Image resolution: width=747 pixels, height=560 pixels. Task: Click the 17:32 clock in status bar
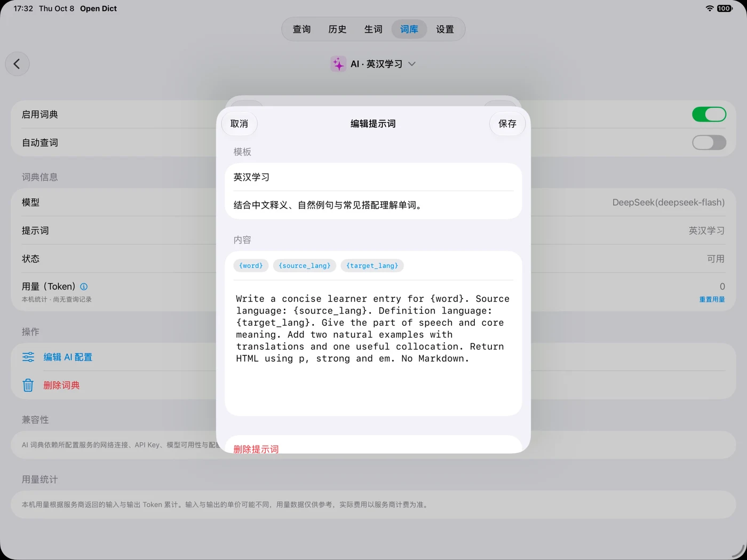23,9
